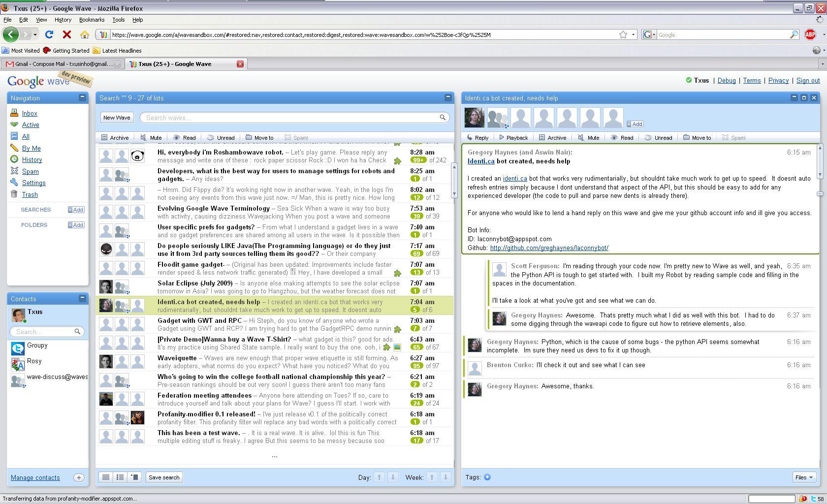
Task: Mute waves from the search panel toolbar
Action: coord(151,138)
